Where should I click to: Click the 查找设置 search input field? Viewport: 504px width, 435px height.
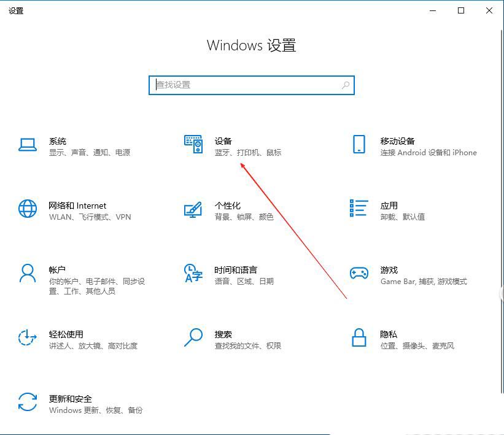point(246,85)
